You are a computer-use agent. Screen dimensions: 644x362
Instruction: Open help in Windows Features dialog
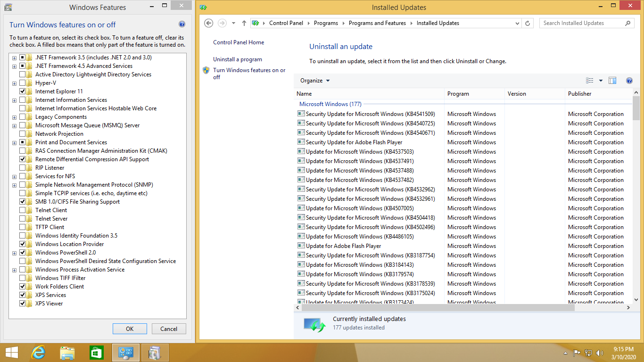(x=182, y=25)
